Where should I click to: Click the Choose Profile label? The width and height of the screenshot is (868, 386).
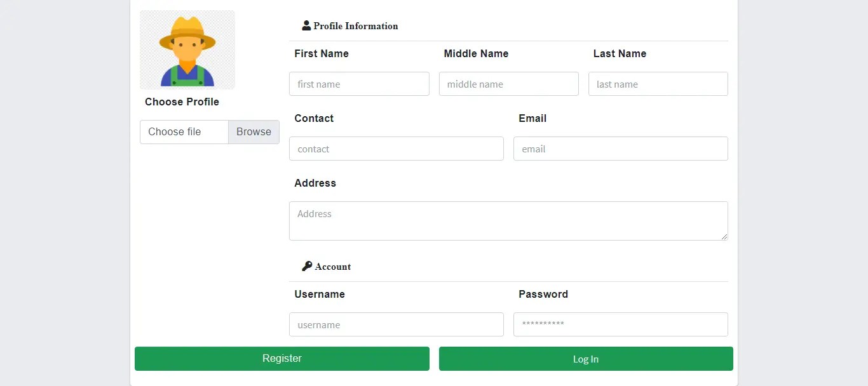(182, 102)
